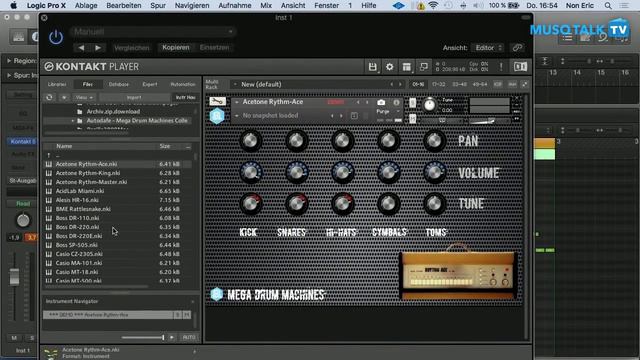Open the New (default) multi dropdown arrow
This screenshot has height=360, width=640.
(235, 84)
